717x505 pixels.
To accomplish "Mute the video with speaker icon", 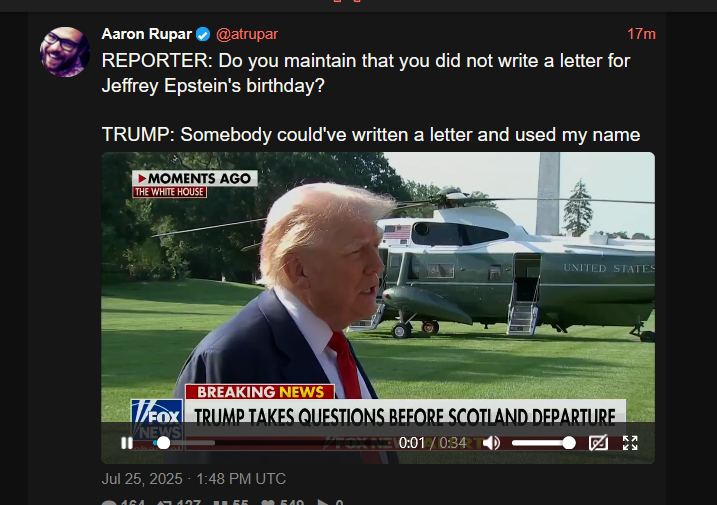I will 491,443.
